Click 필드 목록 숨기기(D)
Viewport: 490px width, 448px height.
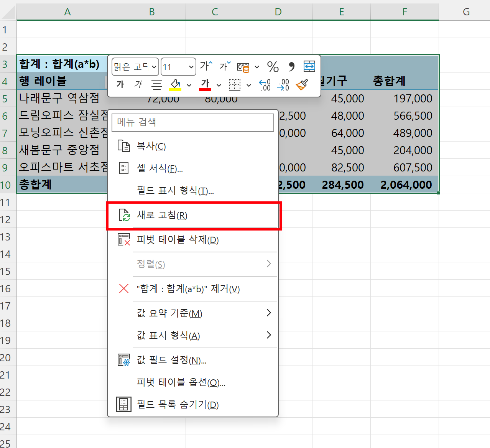193,405
